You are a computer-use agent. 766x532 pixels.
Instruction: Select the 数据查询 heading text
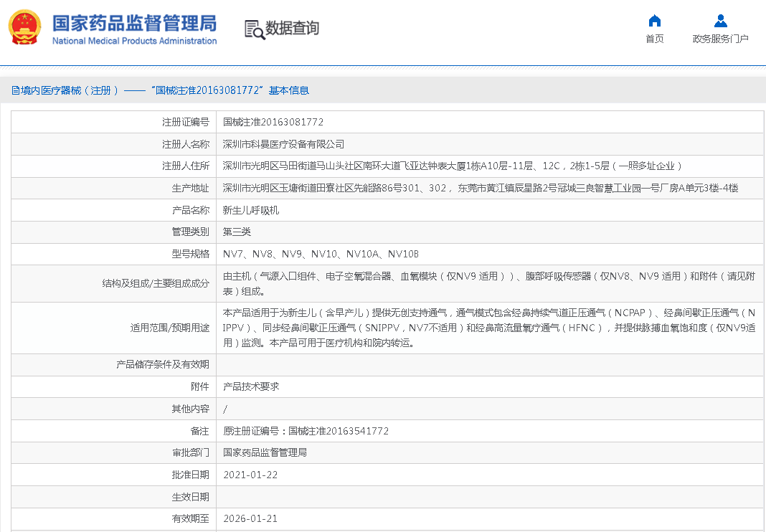pos(292,28)
